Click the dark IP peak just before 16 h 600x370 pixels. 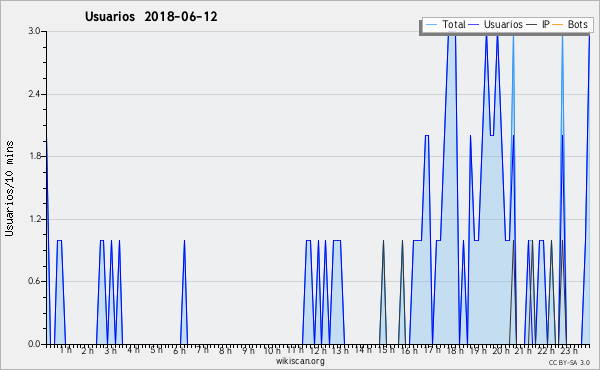click(402, 293)
